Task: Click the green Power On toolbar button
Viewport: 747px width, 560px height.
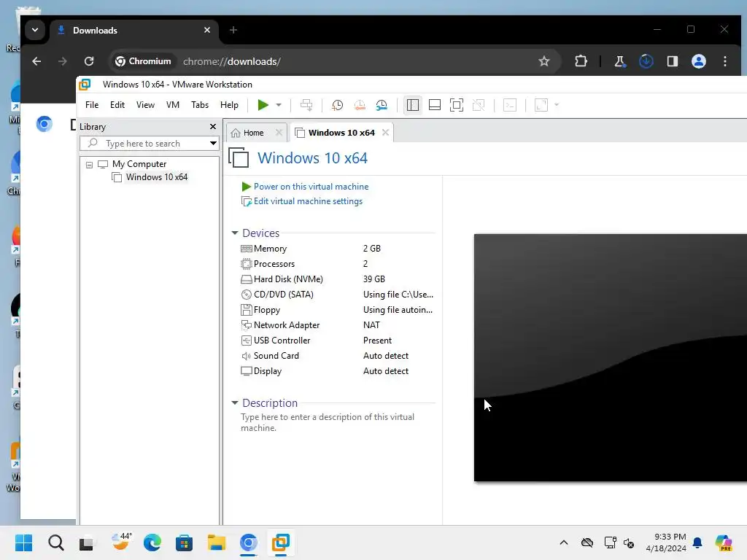Action: (263, 105)
